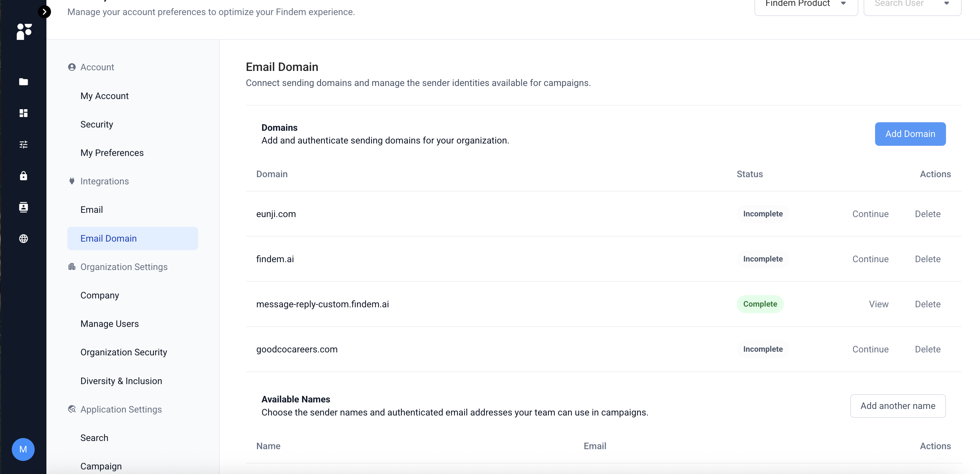Image resolution: width=980 pixels, height=474 pixels.
Task: Click the Add another name button
Action: [x=898, y=406]
